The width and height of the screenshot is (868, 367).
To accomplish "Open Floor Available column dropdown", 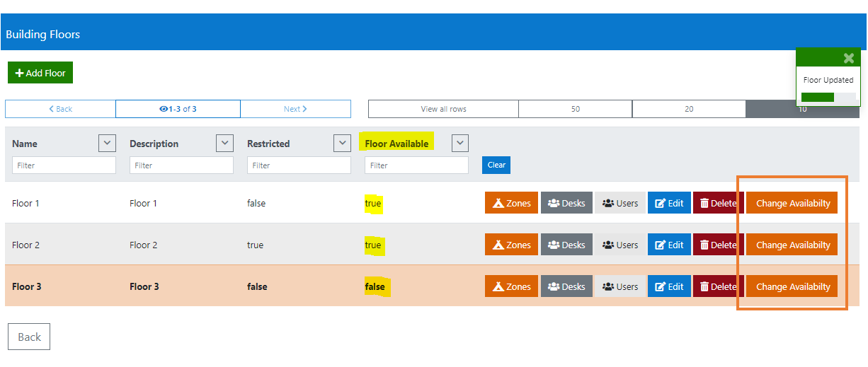I will [459, 143].
